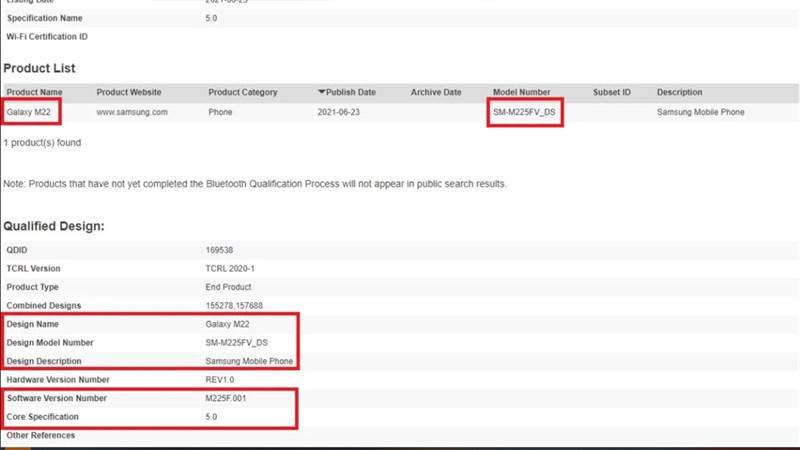Sort by Model Number column header
The width and height of the screenshot is (800, 450).
(x=521, y=92)
